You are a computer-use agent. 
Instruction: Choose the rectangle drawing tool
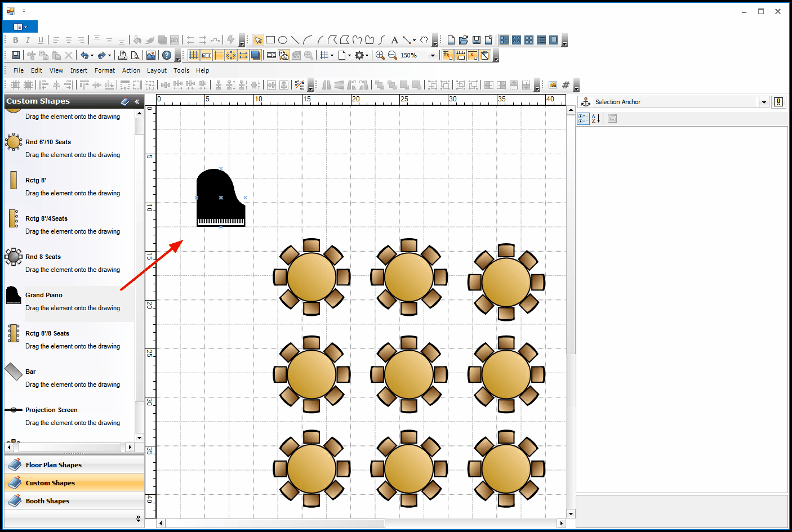click(270, 40)
